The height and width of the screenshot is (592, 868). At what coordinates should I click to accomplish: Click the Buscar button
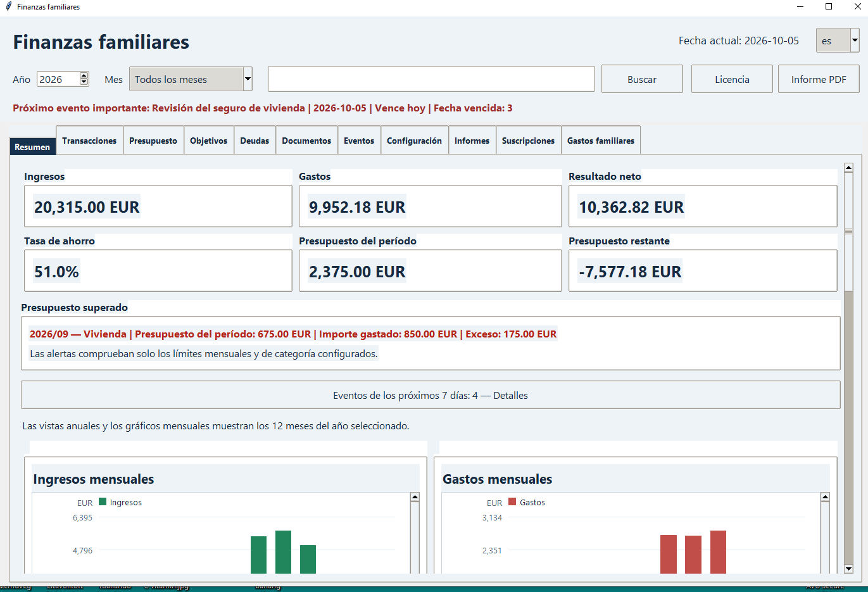click(642, 79)
